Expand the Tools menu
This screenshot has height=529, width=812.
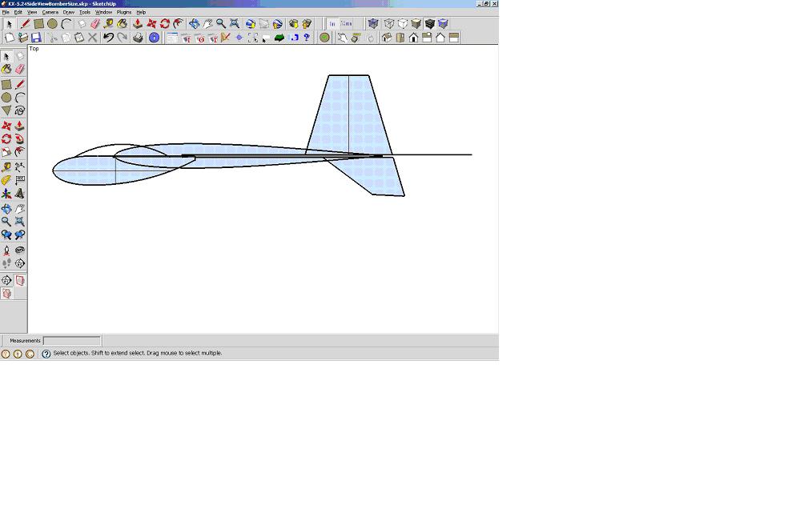coord(84,12)
